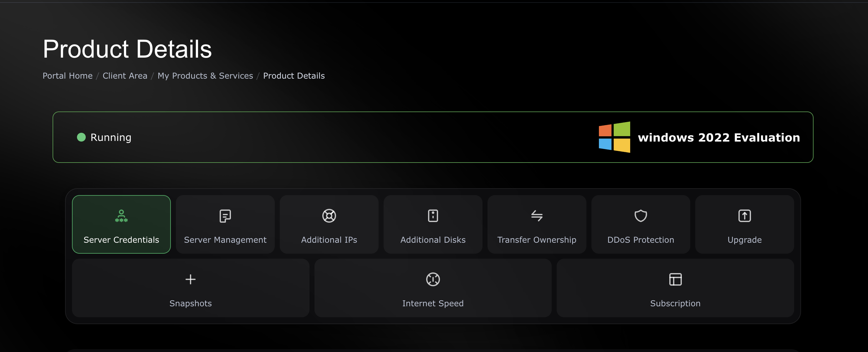The height and width of the screenshot is (352, 868).
Task: Open the Additional Disks tab label
Action: (x=433, y=240)
